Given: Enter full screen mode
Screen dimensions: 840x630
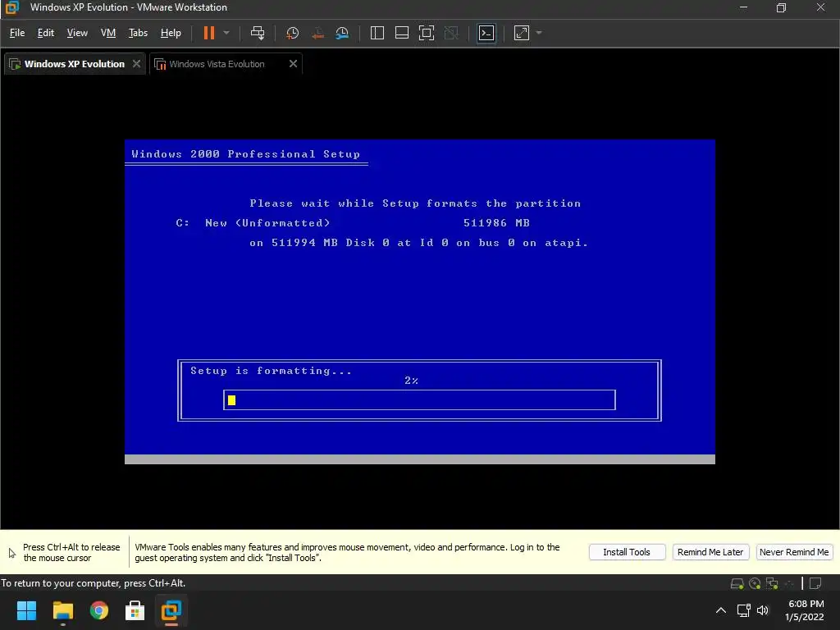Looking at the screenshot, I should tap(427, 33).
